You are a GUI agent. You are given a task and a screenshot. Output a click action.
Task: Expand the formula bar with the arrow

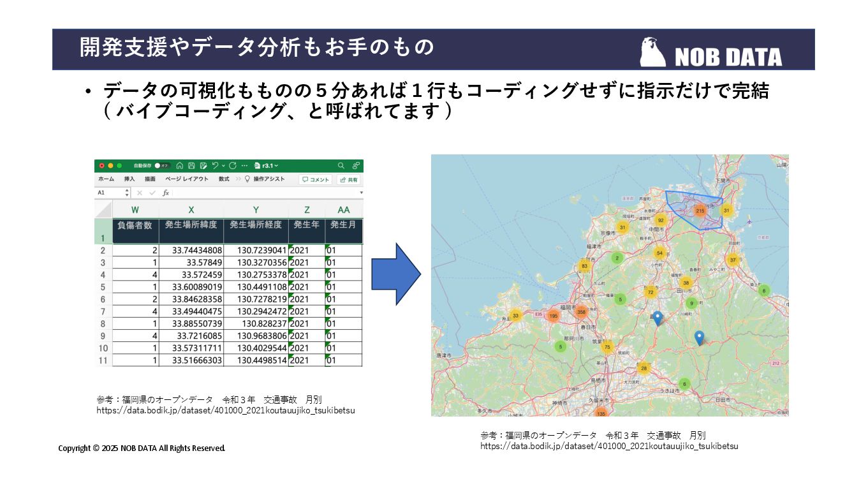coord(361,192)
